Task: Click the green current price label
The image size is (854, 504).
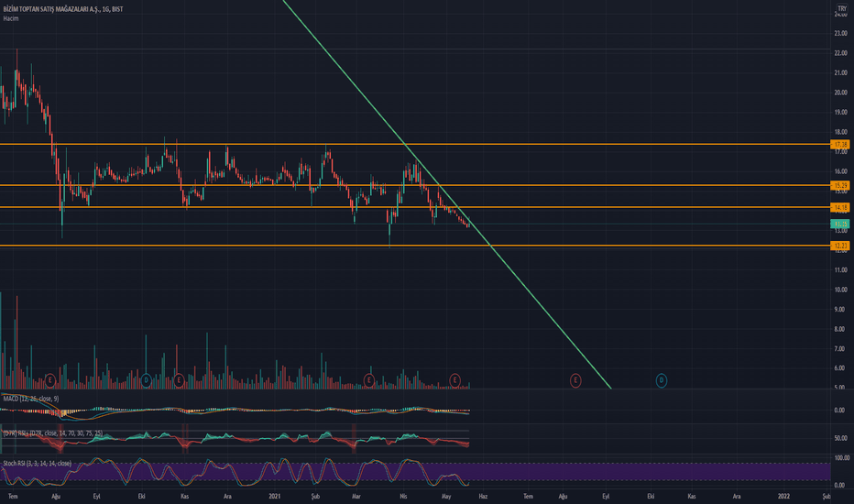Action: (x=840, y=224)
